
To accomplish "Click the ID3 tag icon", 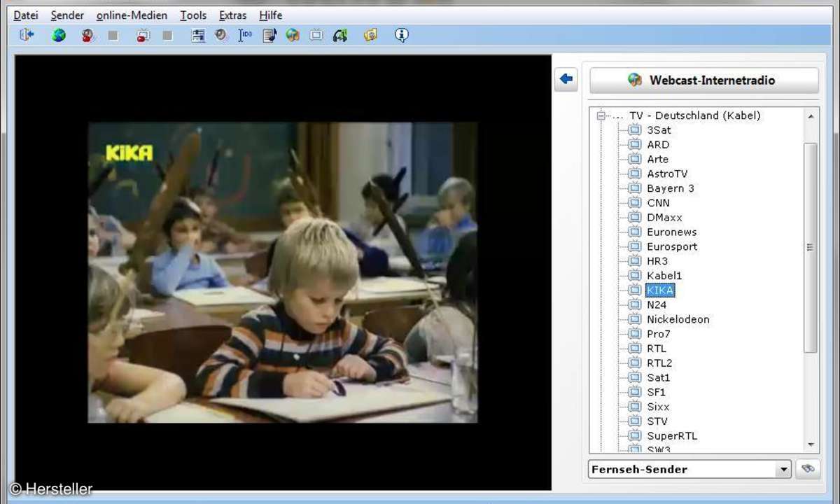I will (245, 35).
